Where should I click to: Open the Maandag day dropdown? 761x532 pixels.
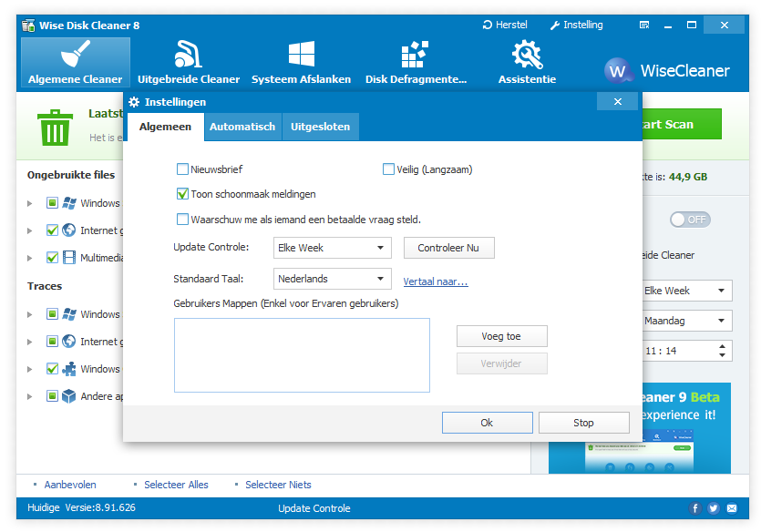coord(687,321)
